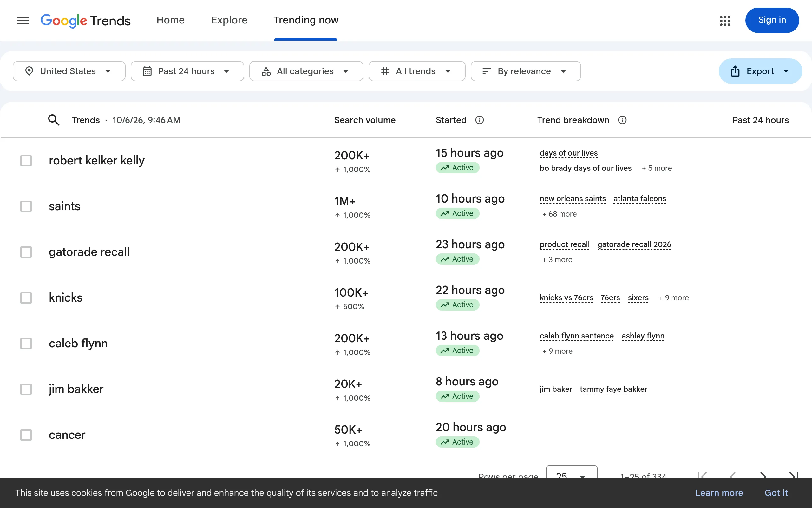Viewport: 812px width, 508px height.
Task: Select the cancer row checkbox
Action: click(26, 435)
